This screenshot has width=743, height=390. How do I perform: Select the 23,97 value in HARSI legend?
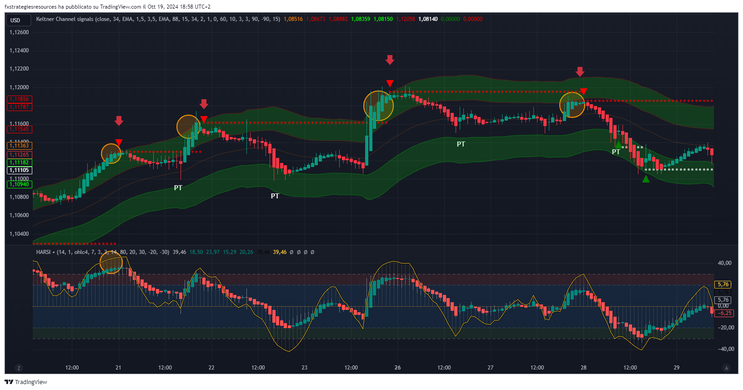(213, 252)
